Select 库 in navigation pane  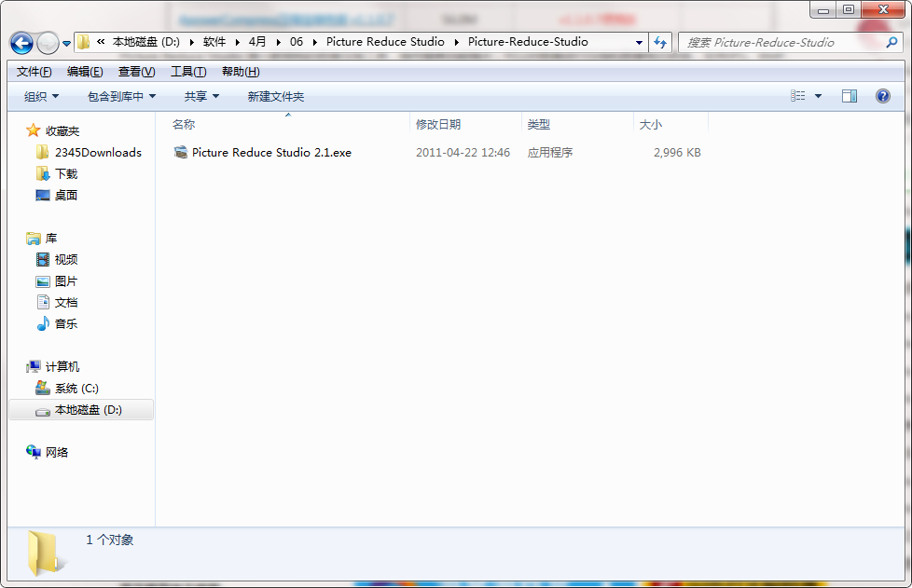tap(51, 239)
